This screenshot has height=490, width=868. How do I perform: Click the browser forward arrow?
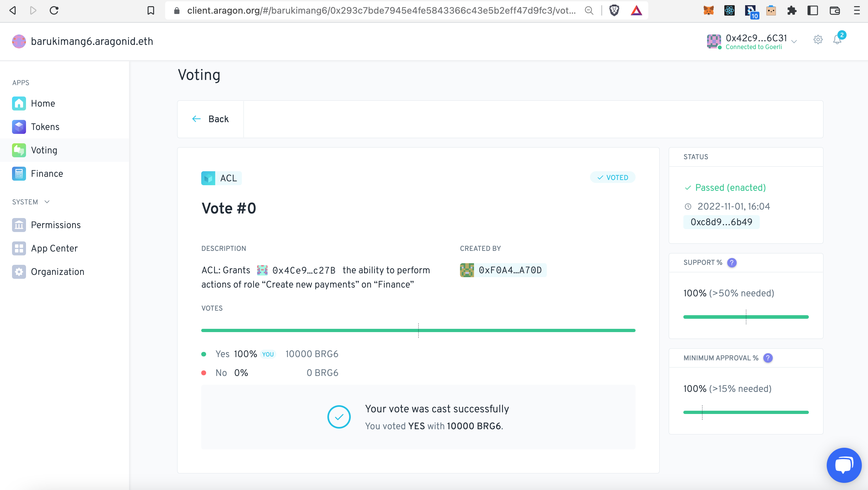pyautogui.click(x=33, y=10)
